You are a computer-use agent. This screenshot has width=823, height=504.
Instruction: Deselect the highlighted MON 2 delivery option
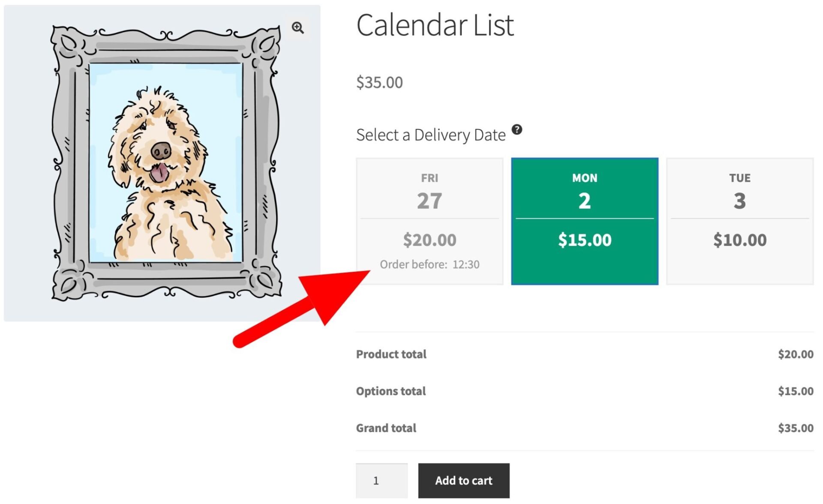(x=584, y=221)
